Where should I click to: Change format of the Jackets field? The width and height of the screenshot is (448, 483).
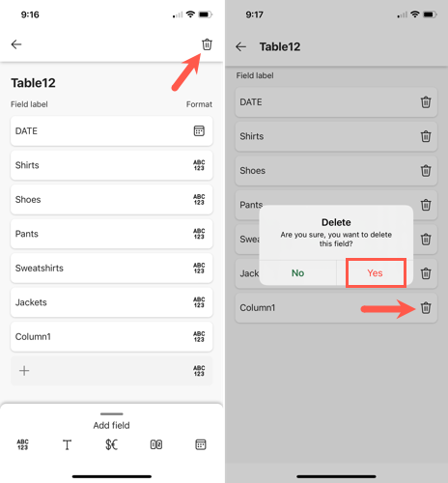[x=199, y=302]
